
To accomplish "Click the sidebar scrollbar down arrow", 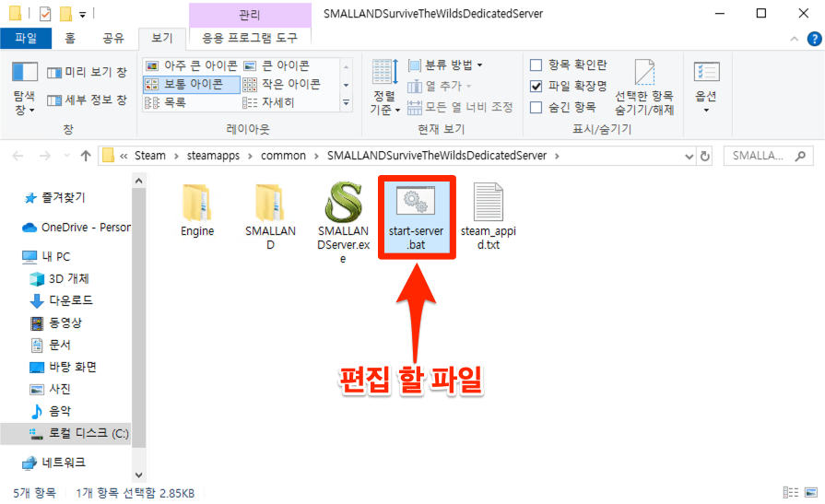I will point(139,475).
